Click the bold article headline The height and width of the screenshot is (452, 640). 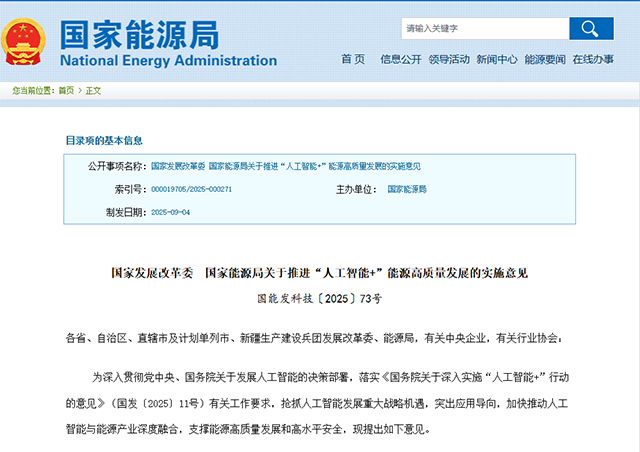tap(319, 273)
